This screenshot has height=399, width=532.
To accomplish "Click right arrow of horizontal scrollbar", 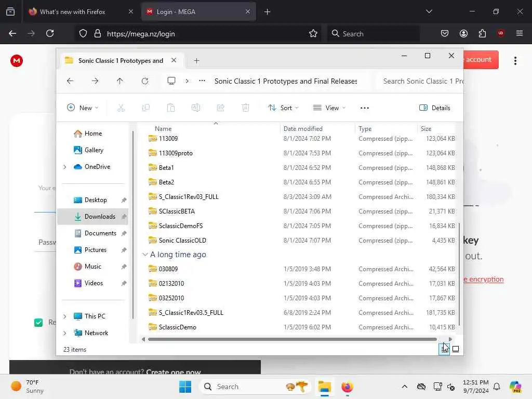I will point(450,339).
